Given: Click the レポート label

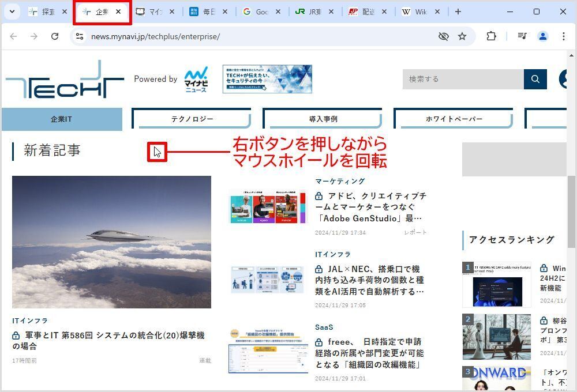Looking at the screenshot, I should click(x=415, y=232).
